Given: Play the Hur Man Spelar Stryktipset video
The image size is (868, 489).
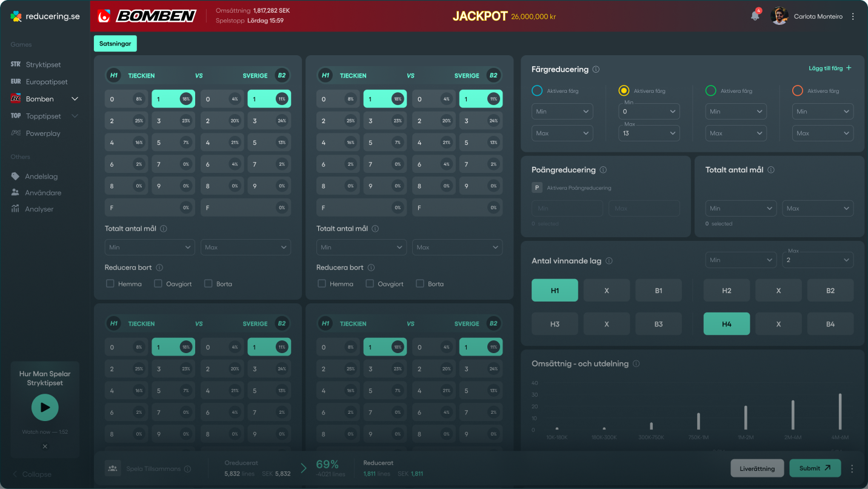Looking at the screenshot, I should (x=45, y=408).
